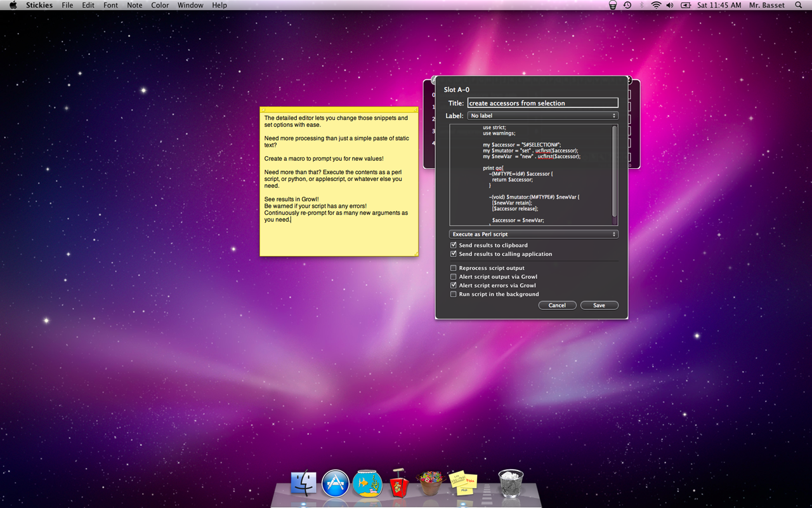Image resolution: width=812 pixels, height=508 pixels.
Task: Expand the Execute as Perl script dropdown
Action: click(534, 234)
